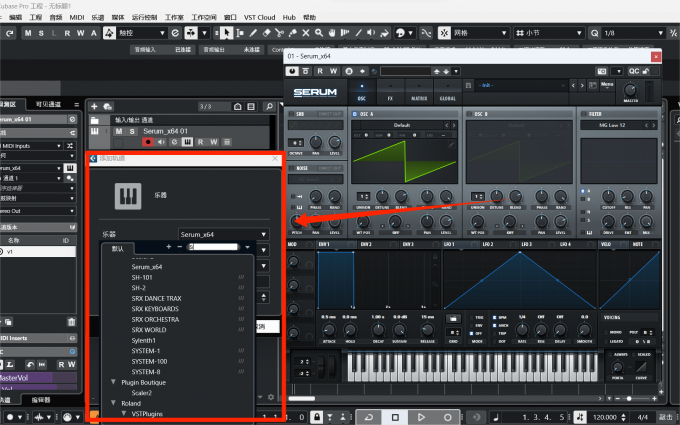680x425 pixels.
Task: Select Scaler2 in instrument list
Action: [x=142, y=393]
